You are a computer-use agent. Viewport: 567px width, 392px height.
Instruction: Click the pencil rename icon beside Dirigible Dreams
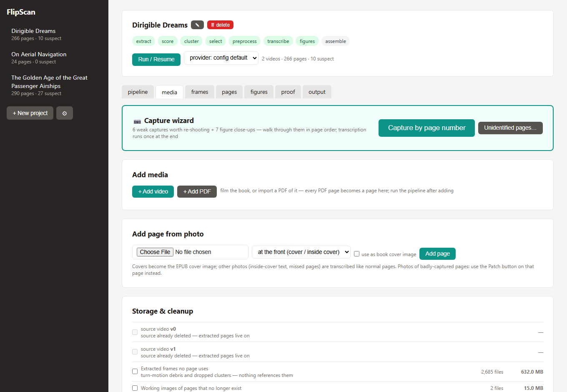click(197, 25)
